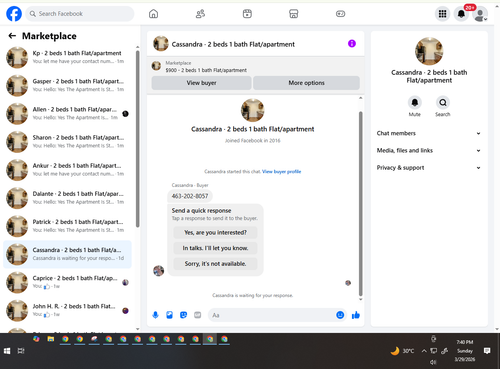This screenshot has width=500, height=369.
Task: Choose a sticker icon
Action: [x=183, y=315]
